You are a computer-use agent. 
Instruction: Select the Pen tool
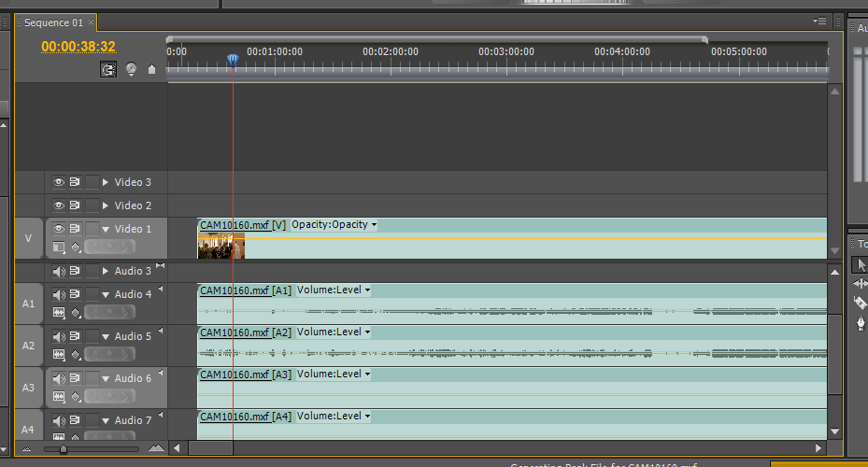coord(861,323)
